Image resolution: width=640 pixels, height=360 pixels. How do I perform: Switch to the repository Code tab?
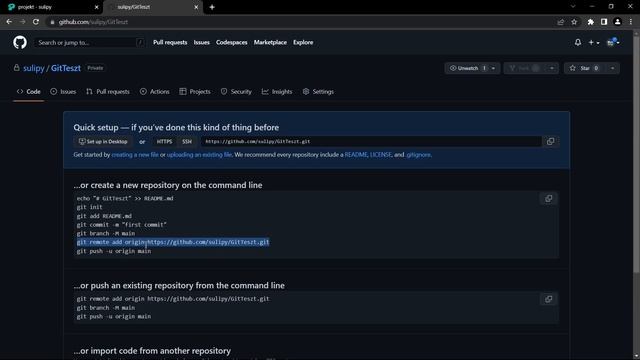(x=29, y=92)
